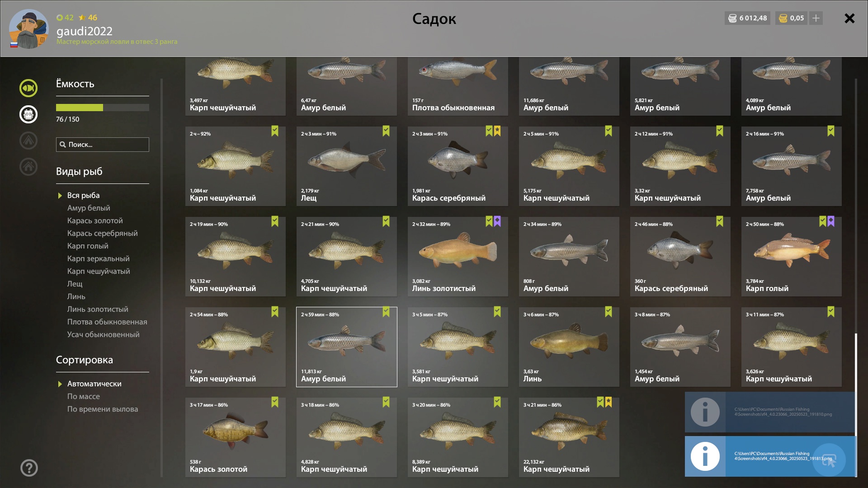Toggle the green mark on Лещ 2,179 кг
Viewport: 868px width, 488px height.
click(386, 131)
